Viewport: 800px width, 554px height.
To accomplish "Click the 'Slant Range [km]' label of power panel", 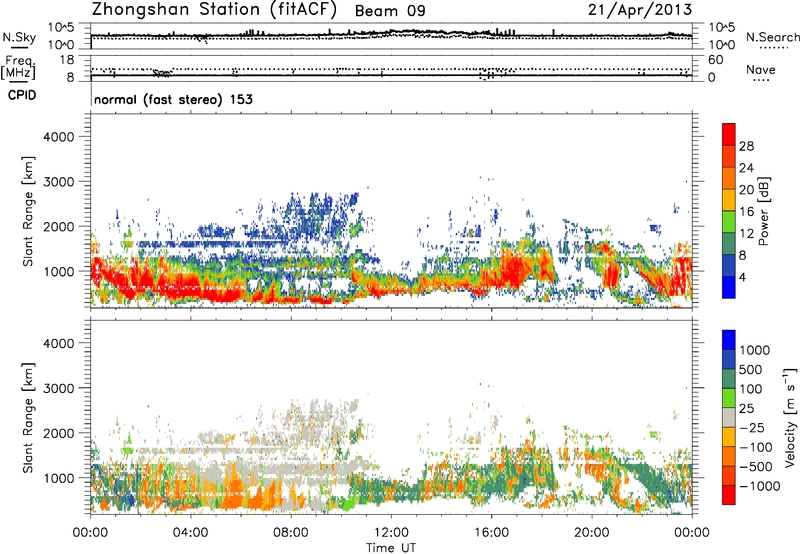I will click(28, 211).
